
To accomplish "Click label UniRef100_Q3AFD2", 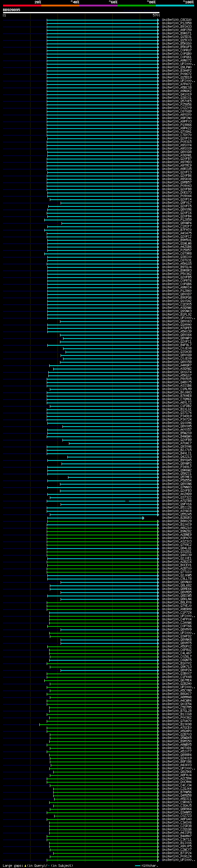I will [177, 636].
